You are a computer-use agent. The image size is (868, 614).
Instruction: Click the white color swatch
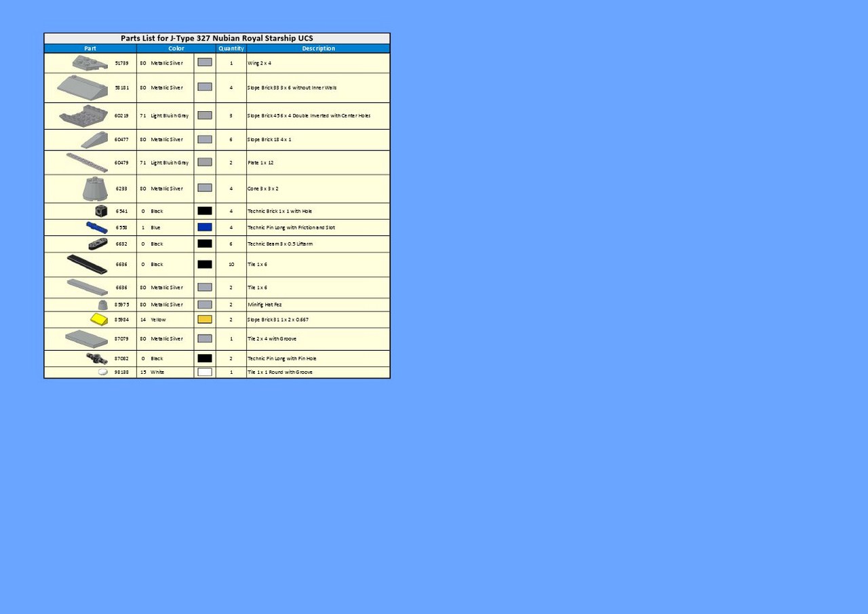205,372
